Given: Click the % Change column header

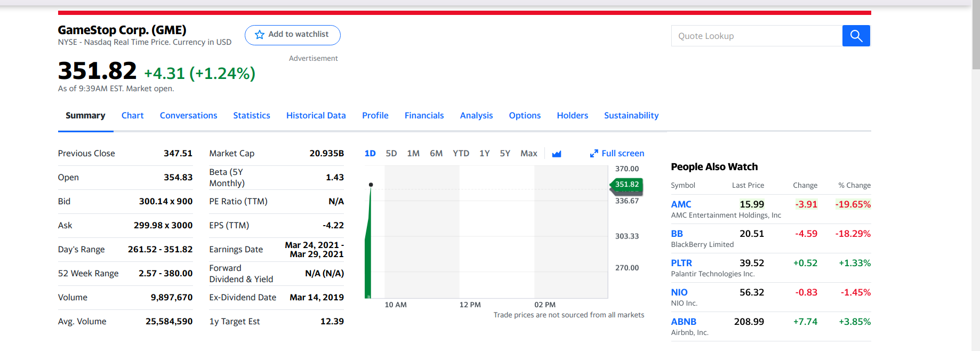Looking at the screenshot, I should click(x=854, y=186).
